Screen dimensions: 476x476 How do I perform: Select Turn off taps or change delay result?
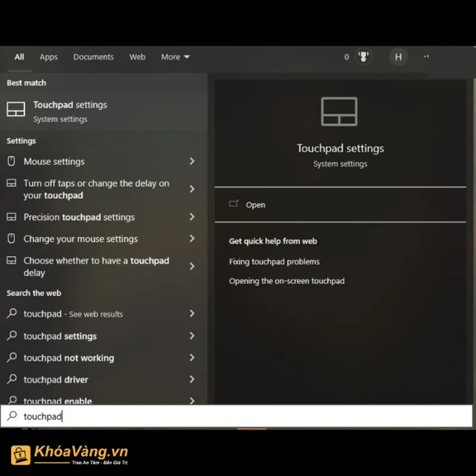pyautogui.click(x=96, y=189)
